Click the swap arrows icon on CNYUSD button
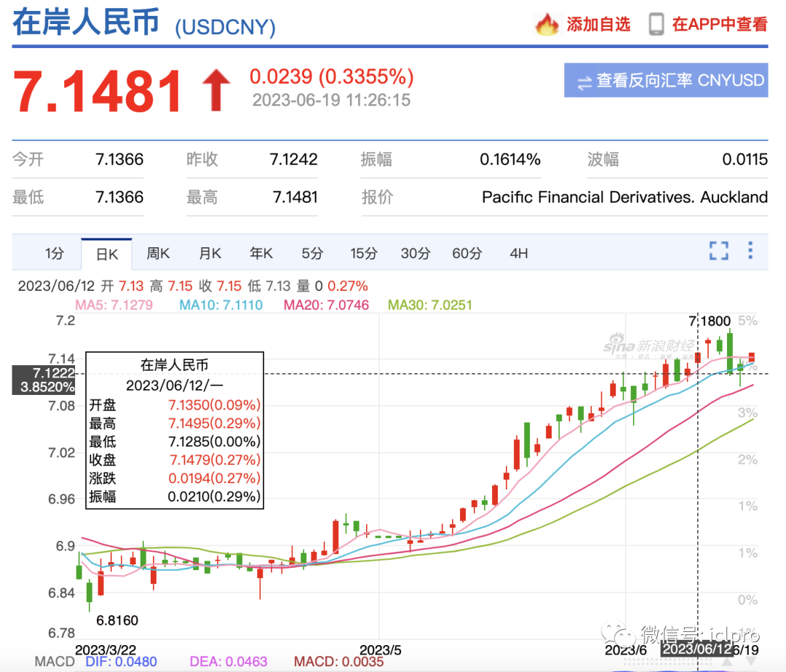 584,81
